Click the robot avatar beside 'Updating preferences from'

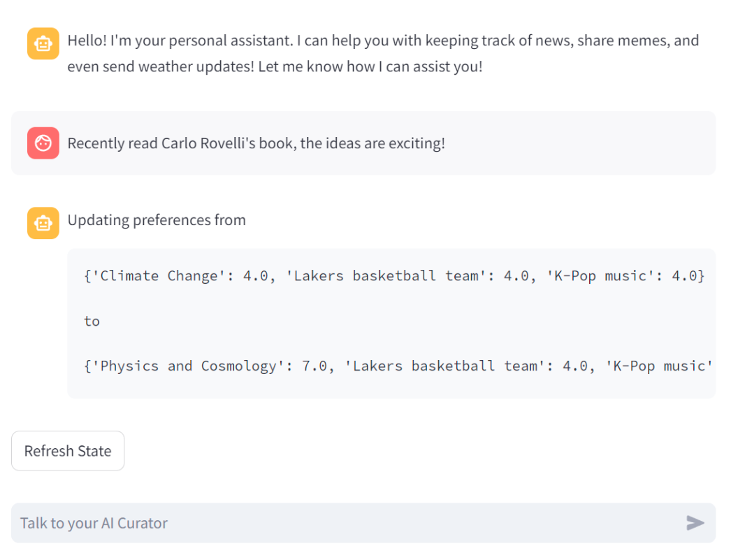pyautogui.click(x=43, y=223)
